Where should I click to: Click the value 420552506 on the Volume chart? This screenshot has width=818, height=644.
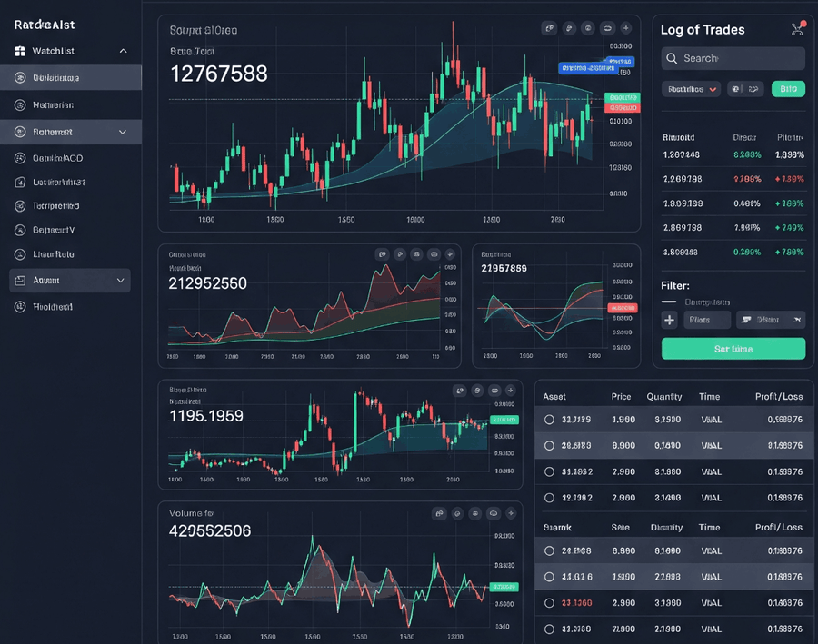click(210, 530)
